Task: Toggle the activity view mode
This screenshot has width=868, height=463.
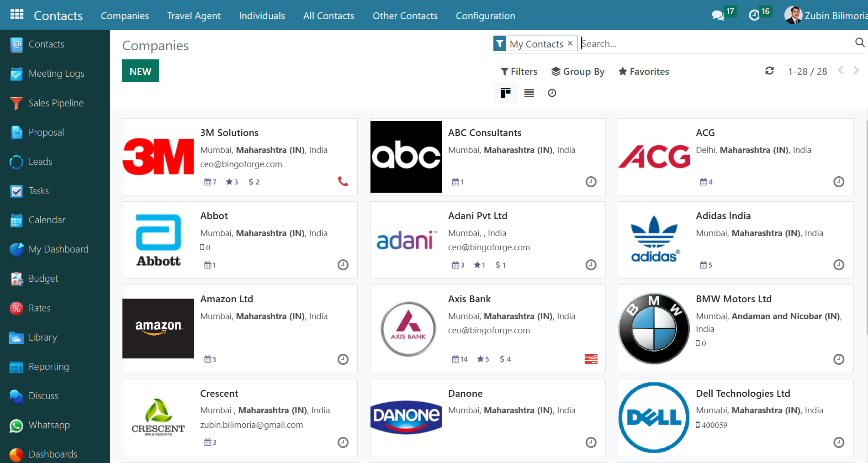Action: [x=551, y=93]
